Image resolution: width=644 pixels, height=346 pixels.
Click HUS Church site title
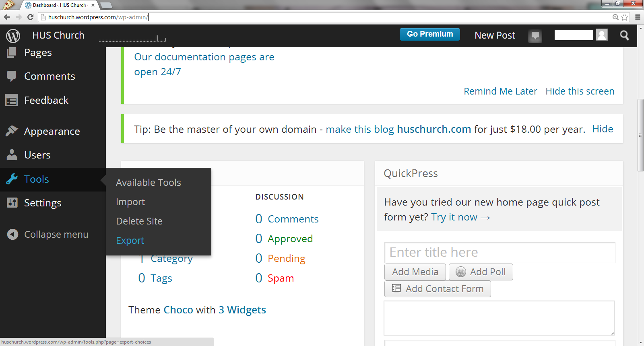[58, 35]
